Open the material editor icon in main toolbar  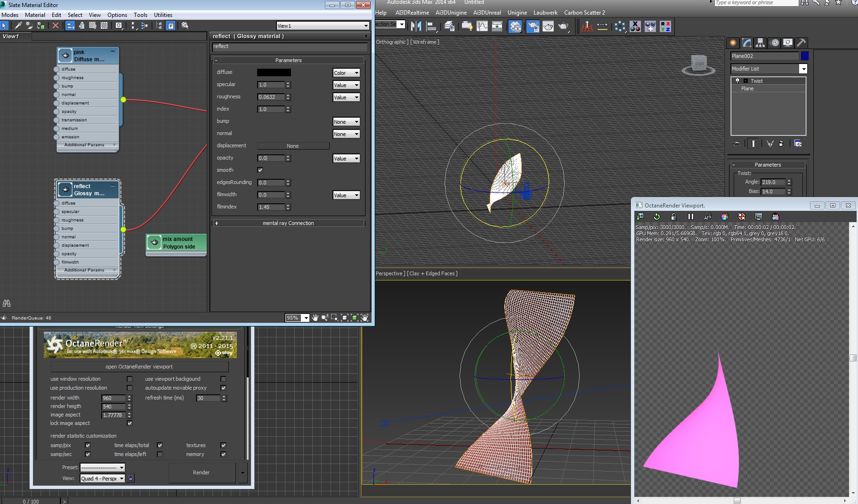tap(516, 26)
